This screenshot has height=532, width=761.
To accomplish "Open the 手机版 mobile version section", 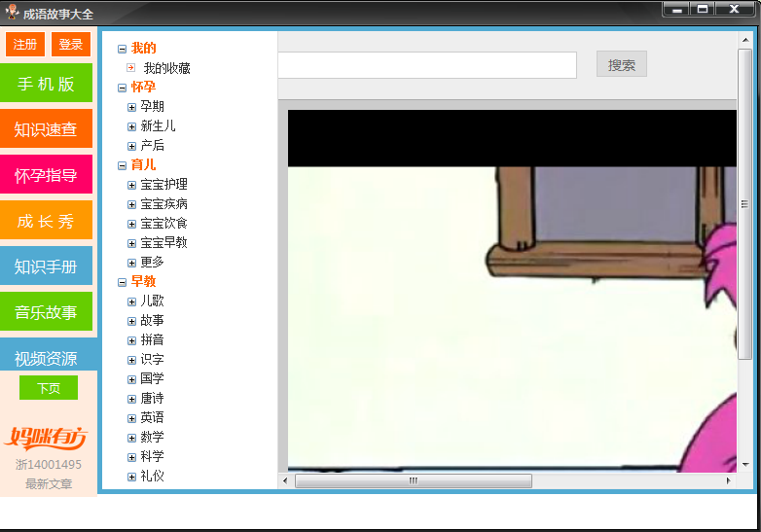I will click(46, 83).
